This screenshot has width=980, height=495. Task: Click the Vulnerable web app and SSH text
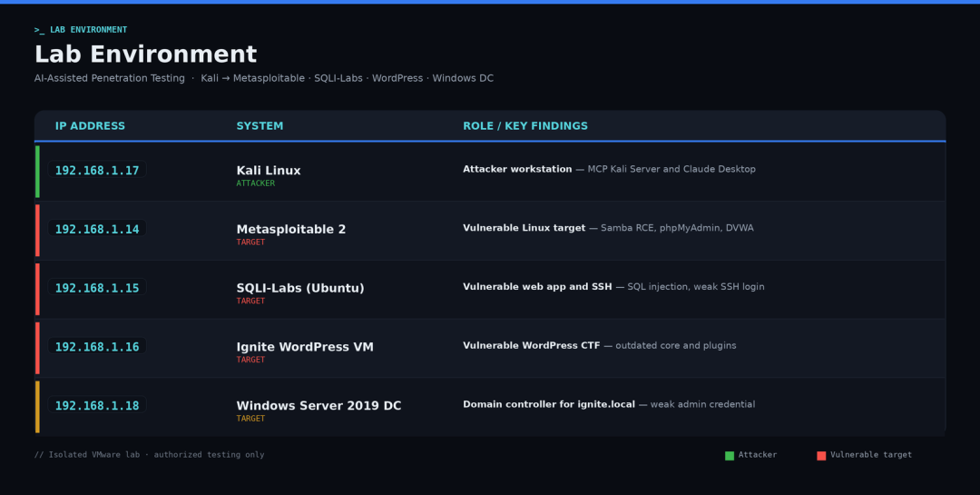[x=613, y=287]
